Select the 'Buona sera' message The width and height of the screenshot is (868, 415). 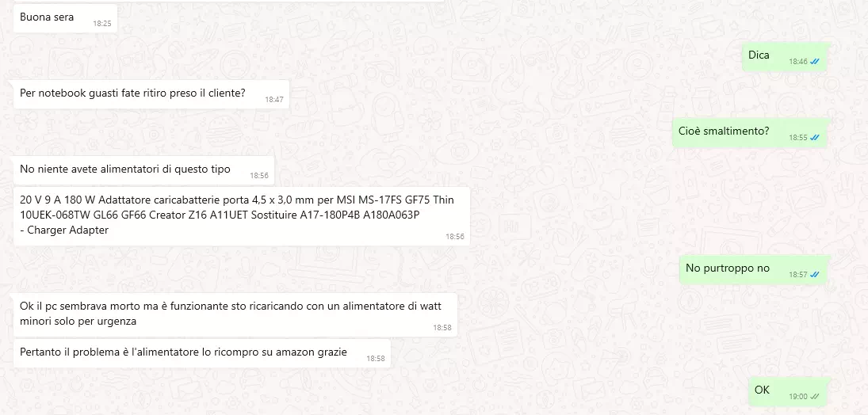pos(65,18)
